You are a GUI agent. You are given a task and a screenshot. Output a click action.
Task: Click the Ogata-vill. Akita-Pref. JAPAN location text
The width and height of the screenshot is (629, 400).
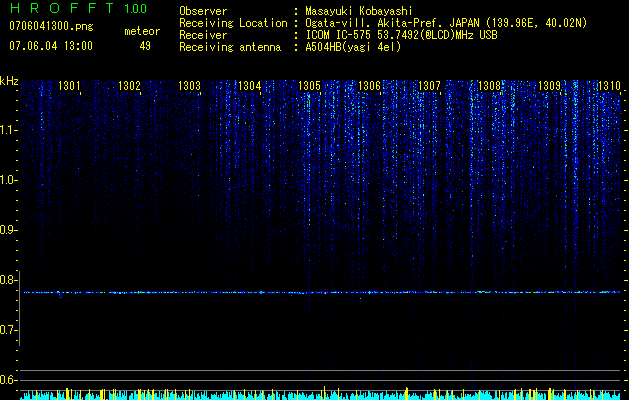tap(446, 23)
